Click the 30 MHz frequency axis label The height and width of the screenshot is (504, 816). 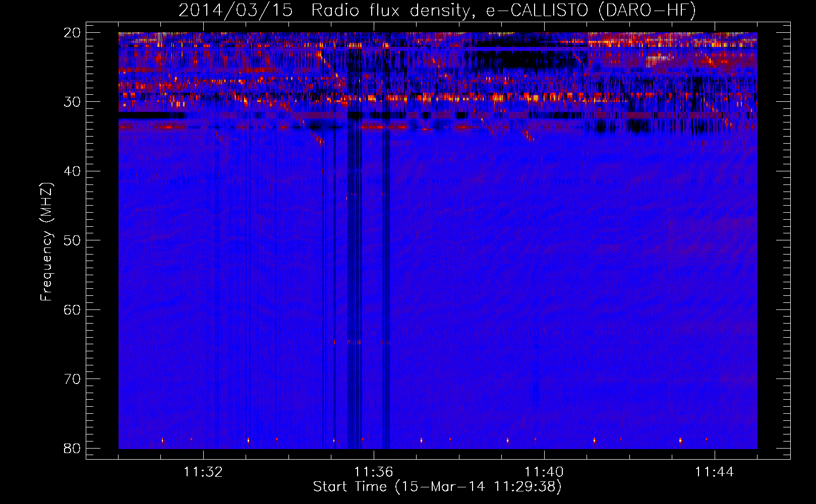72,102
